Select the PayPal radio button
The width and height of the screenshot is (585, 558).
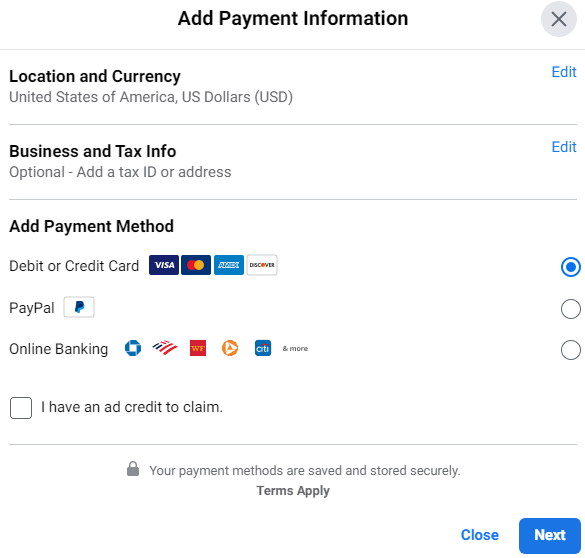tap(570, 309)
